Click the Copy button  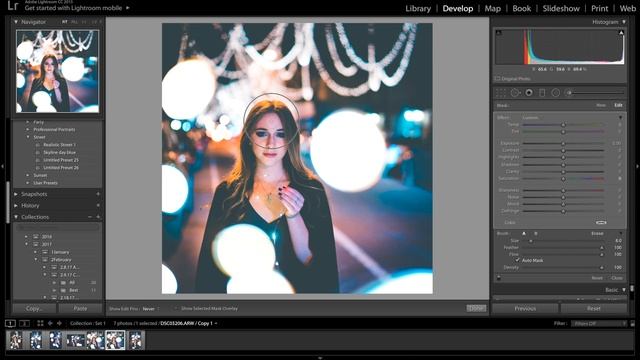coord(34,308)
